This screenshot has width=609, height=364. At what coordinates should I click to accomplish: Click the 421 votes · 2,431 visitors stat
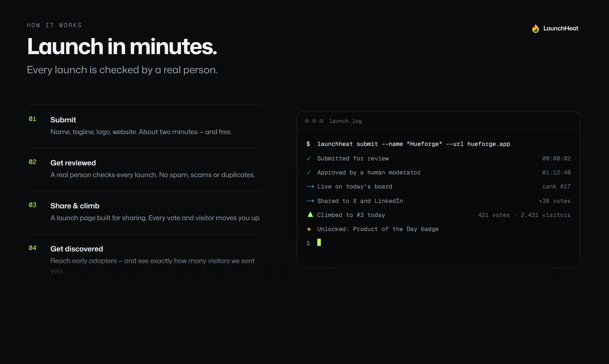pos(524,215)
